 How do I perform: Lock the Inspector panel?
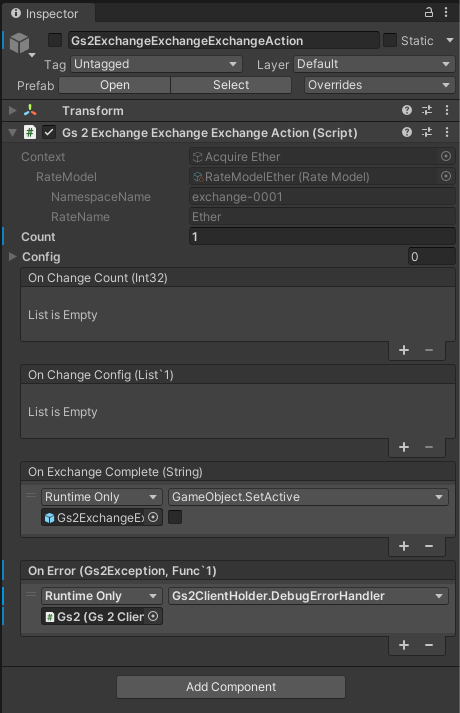(x=428, y=12)
